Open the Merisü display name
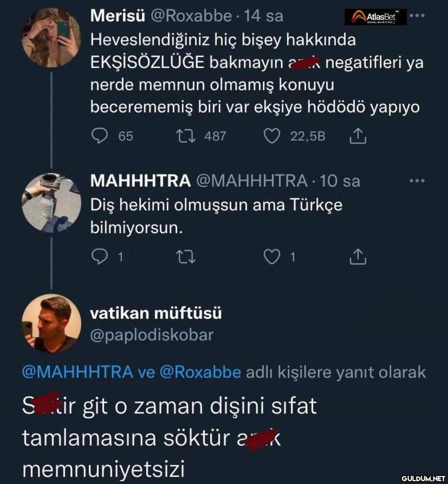 (118, 16)
